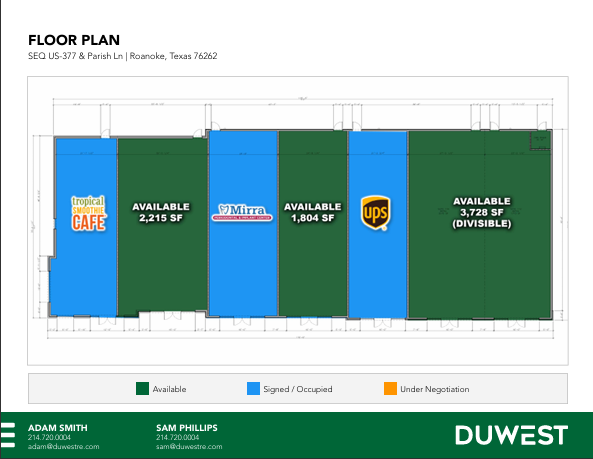Select the Available 2,215 SF suite
The image size is (593, 459).
[163, 227]
